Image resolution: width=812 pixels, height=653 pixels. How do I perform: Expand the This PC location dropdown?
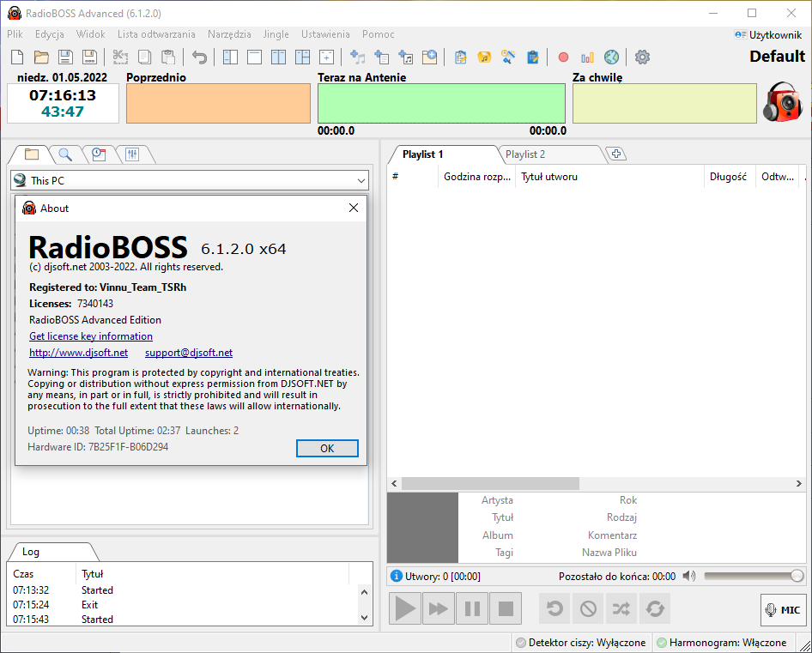click(361, 181)
